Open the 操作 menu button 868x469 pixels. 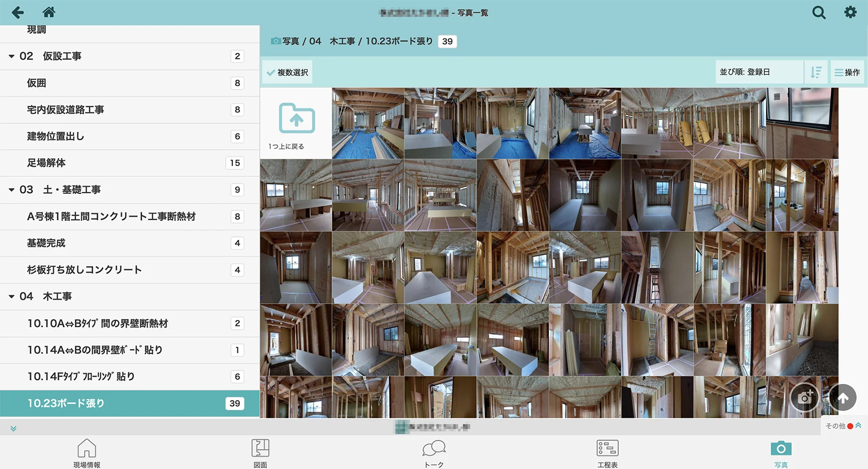pos(847,72)
